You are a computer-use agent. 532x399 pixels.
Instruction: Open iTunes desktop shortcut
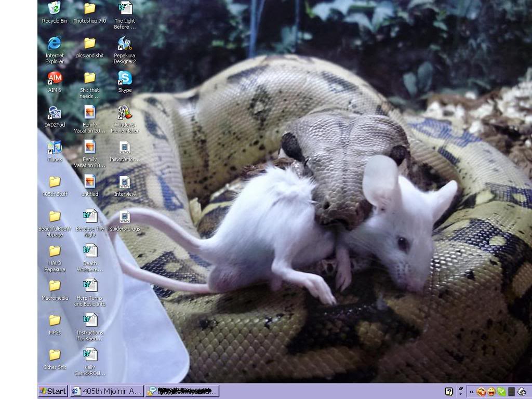point(54,151)
